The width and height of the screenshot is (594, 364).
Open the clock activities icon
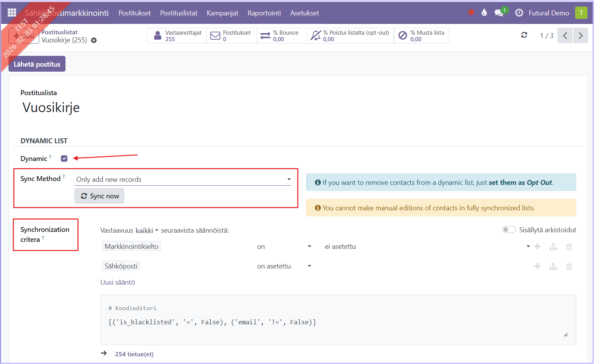519,13
